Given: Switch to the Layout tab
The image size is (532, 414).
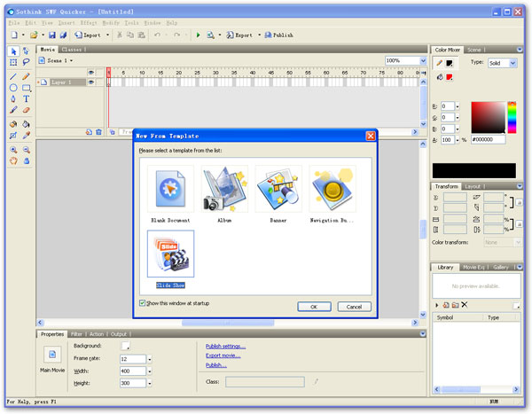Looking at the screenshot, I should pos(473,187).
